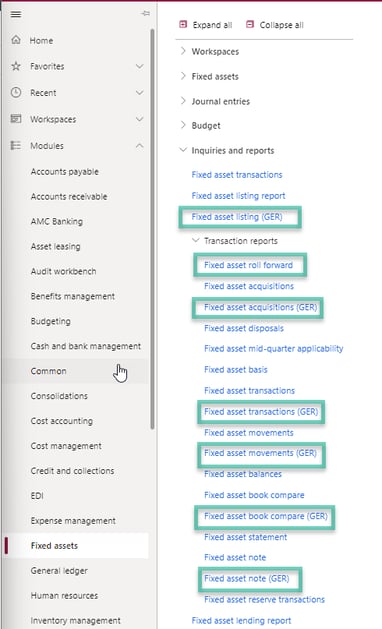382x629 pixels.
Task: Expand the Journal entries group
Action: (183, 101)
